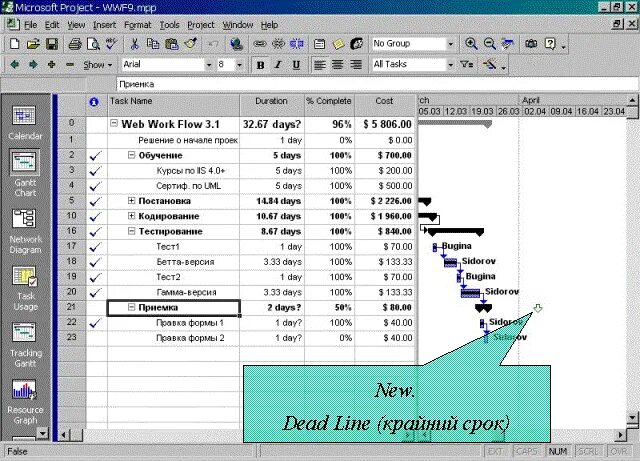
Task: Apply Format Painter brush icon
Action: click(191, 44)
